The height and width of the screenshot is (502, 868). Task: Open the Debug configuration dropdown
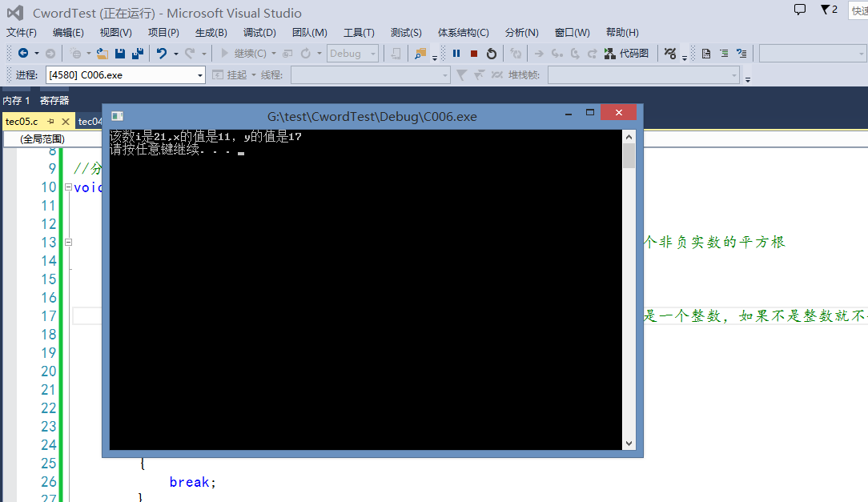352,53
